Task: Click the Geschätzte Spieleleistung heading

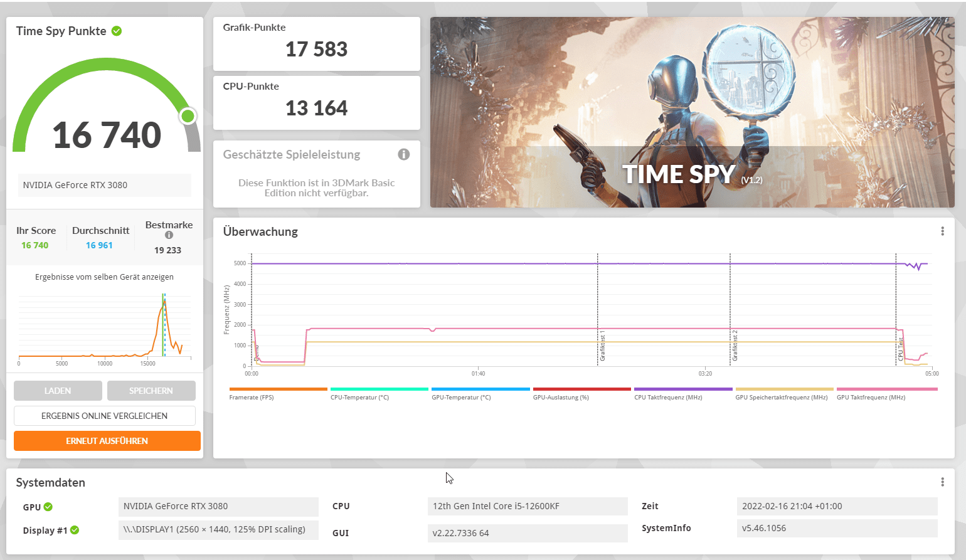Action: (292, 154)
